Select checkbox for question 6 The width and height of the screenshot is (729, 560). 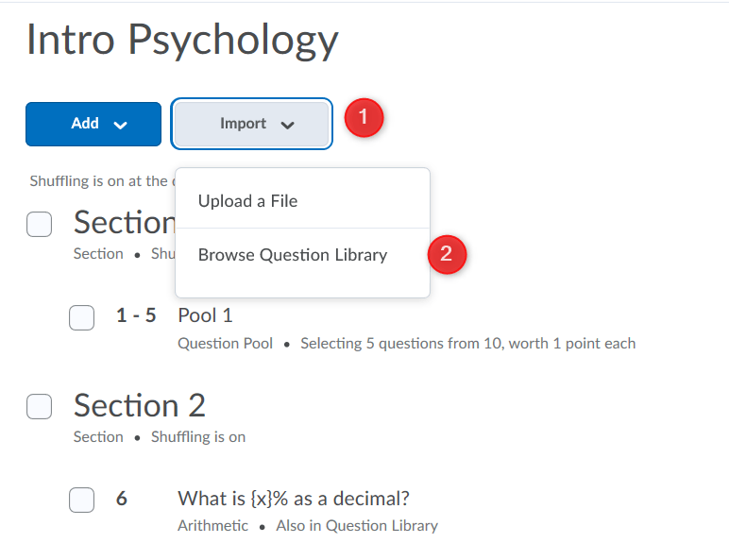[x=82, y=501]
